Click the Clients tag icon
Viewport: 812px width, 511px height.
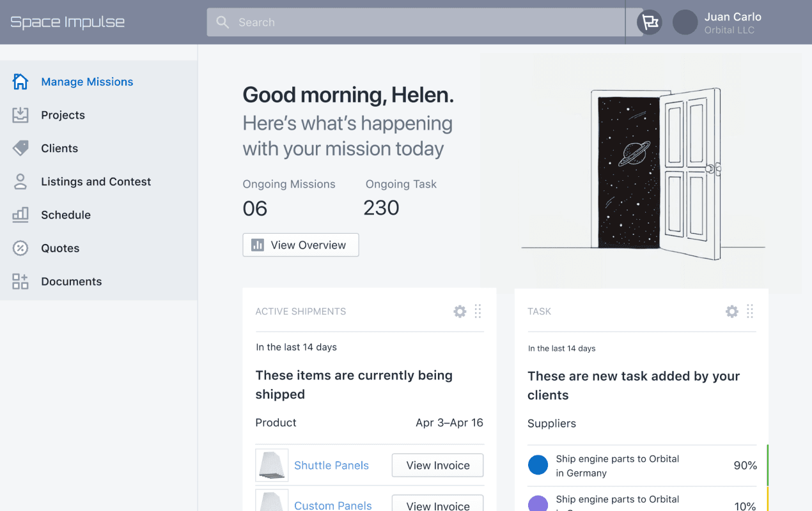coord(20,148)
